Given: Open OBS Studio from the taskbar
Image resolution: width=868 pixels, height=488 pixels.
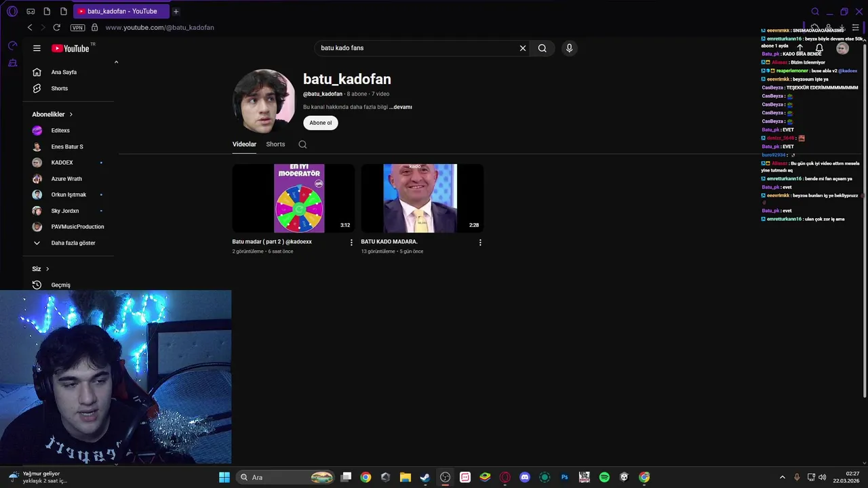Looking at the screenshot, I should 445,477.
